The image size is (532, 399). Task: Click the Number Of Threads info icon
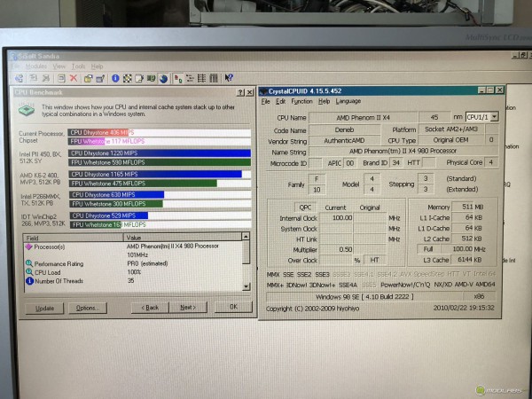click(x=29, y=280)
